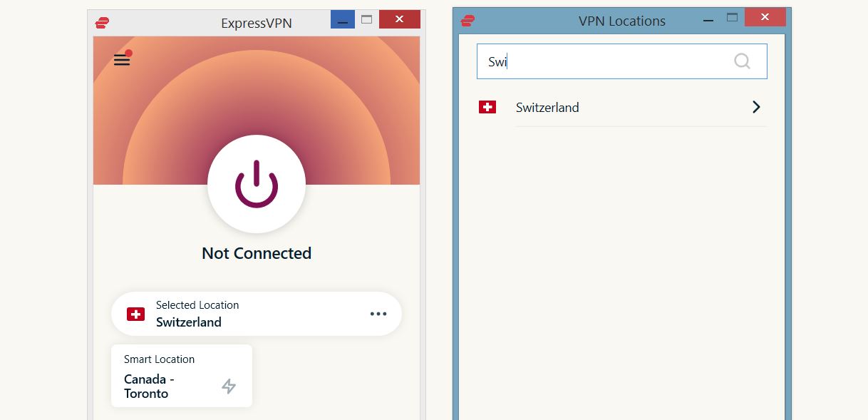Click the Swiss flag in search results
Image resolution: width=868 pixels, height=420 pixels.
click(x=487, y=108)
